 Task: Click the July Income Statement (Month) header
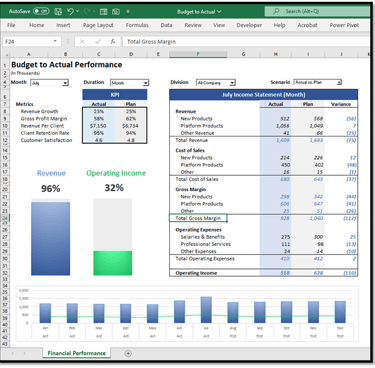pyautogui.click(x=263, y=95)
